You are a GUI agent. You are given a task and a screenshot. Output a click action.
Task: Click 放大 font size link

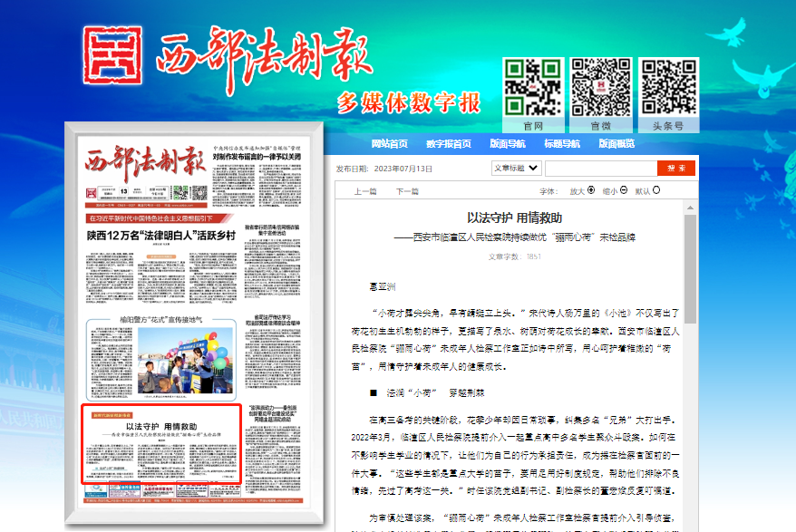pyautogui.click(x=578, y=191)
